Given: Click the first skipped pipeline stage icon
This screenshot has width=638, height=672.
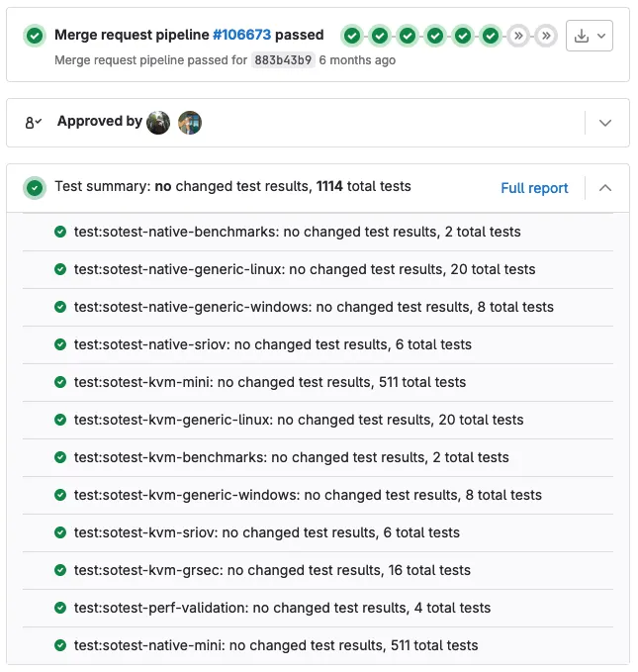Looking at the screenshot, I should tap(518, 36).
